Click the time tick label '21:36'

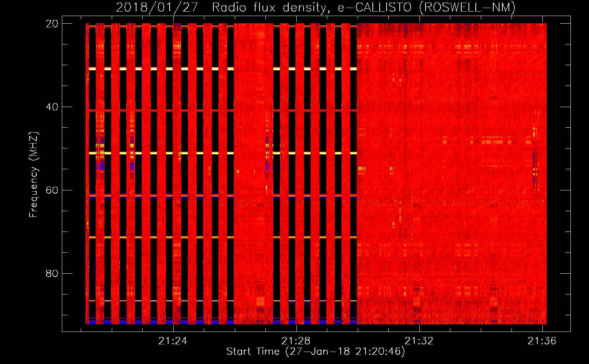[x=542, y=341]
